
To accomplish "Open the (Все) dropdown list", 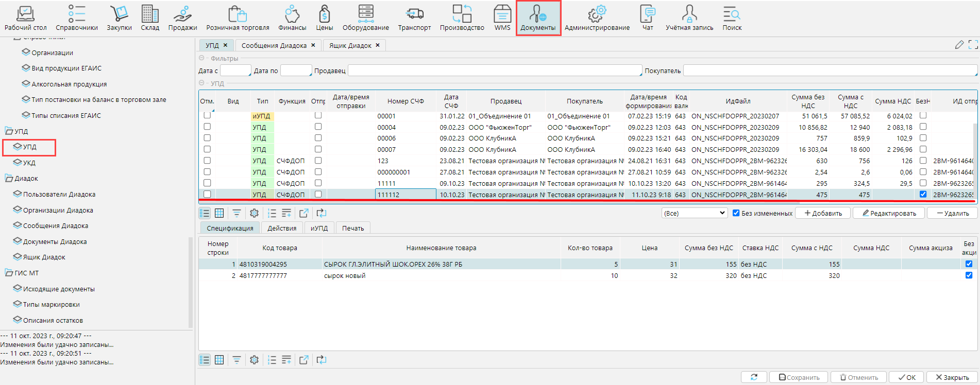I will [694, 213].
